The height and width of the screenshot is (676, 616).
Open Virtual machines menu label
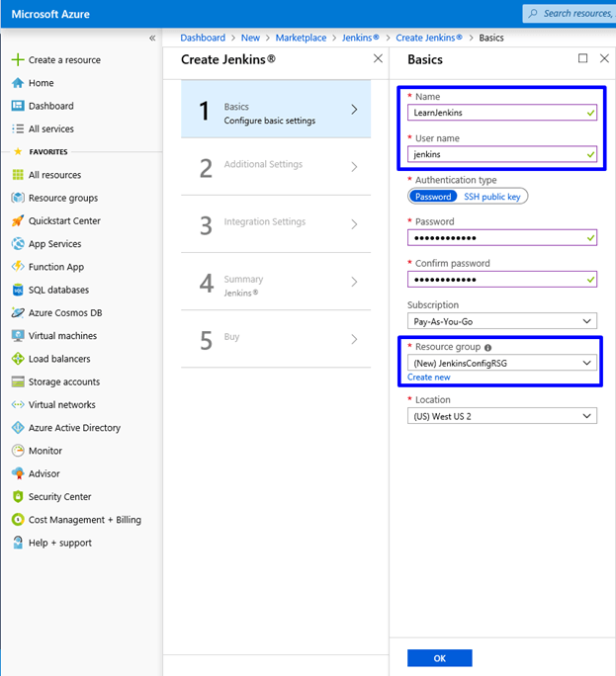click(62, 335)
